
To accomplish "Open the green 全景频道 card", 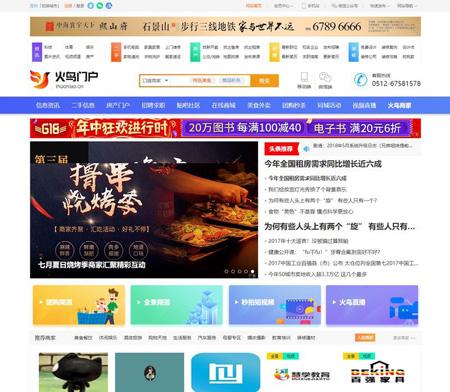I will click(176, 305).
